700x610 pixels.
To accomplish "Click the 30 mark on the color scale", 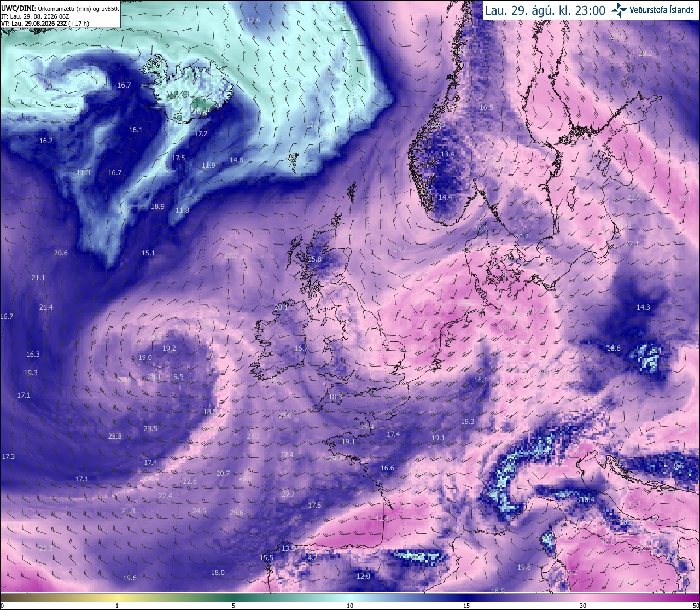I will click(583, 606).
